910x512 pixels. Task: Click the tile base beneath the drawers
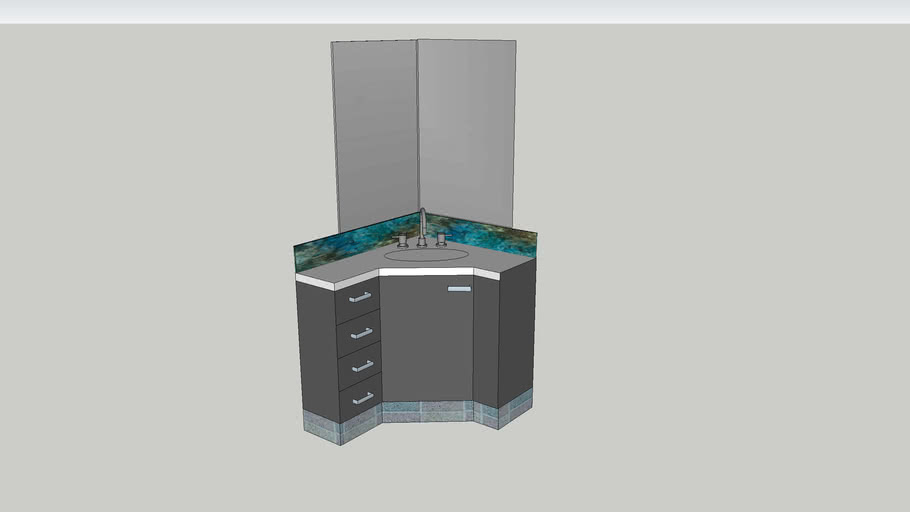tap(362, 429)
